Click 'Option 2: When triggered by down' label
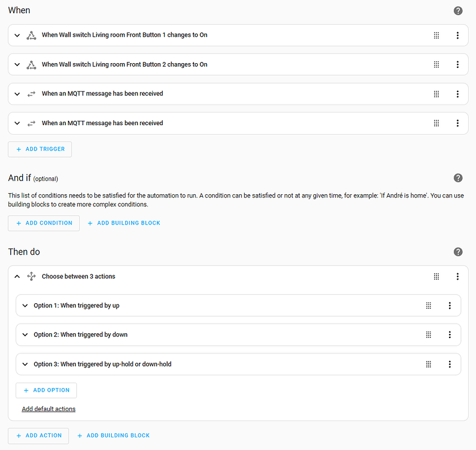Viewport: 476px width, 450px height. click(x=81, y=335)
